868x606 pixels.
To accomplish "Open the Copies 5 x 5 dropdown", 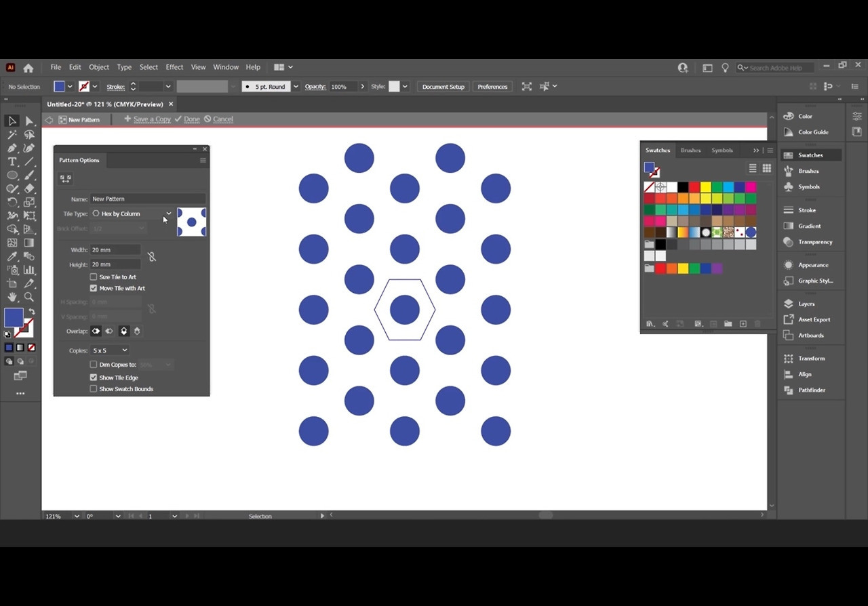I will coord(110,350).
